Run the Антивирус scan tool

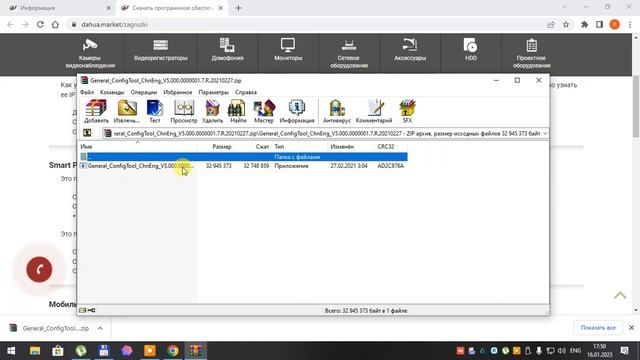(337, 111)
